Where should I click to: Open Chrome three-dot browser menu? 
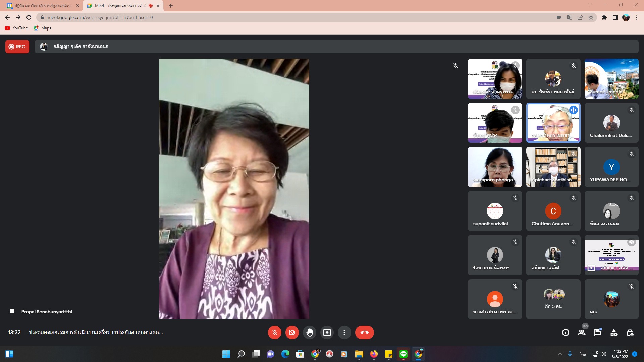click(637, 17)
